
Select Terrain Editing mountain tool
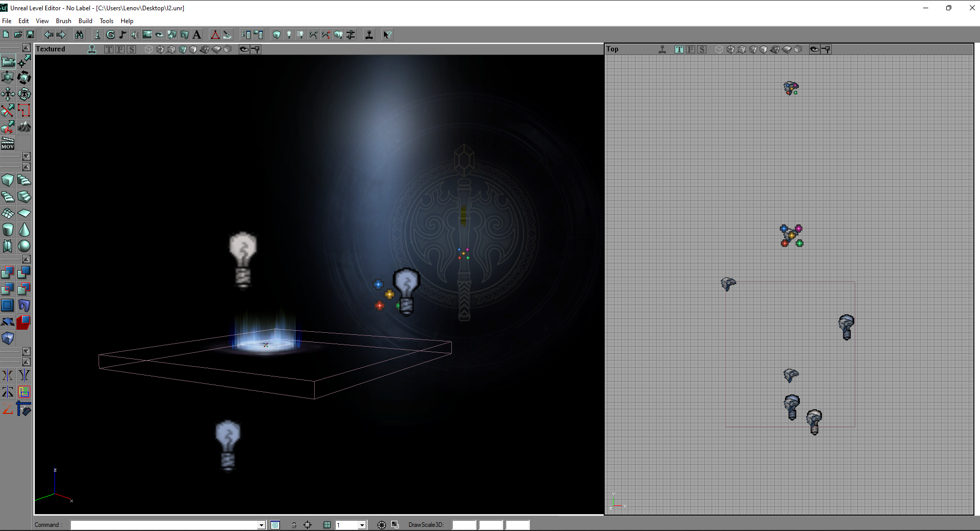[x=24, y=127]
